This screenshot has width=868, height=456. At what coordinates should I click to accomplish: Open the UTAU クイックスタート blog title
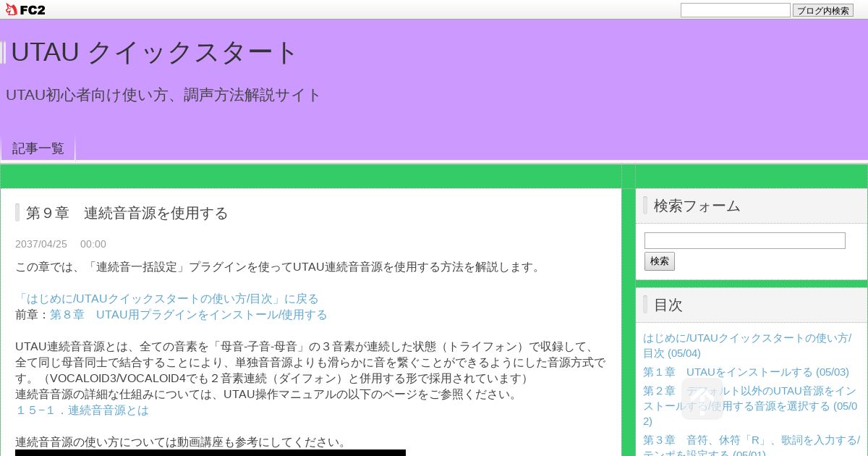point(155,52)
